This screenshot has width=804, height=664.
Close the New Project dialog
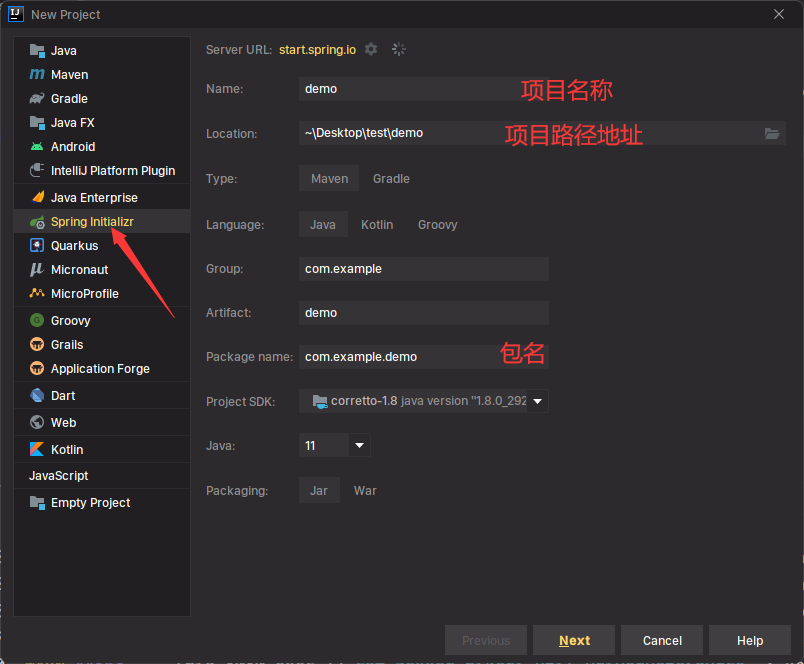click(x=779, y=14)
